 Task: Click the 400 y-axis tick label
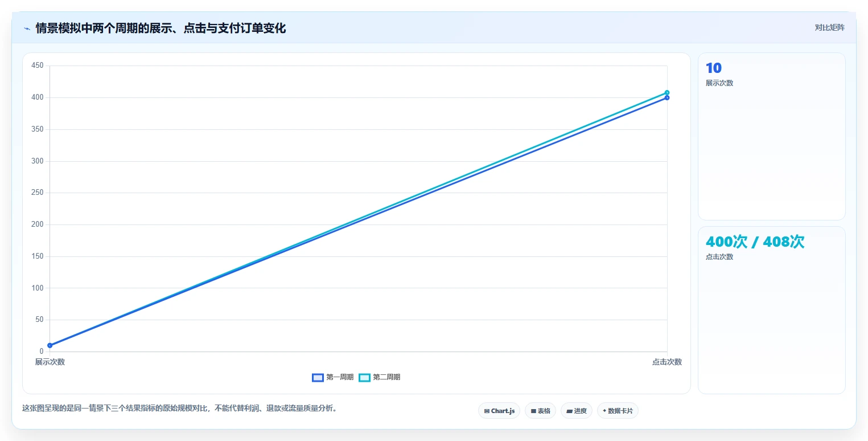38,97
